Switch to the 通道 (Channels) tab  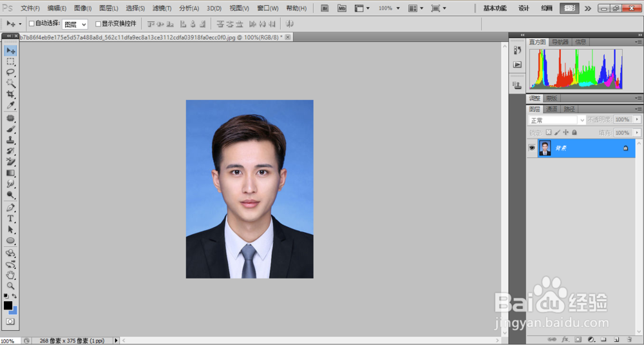(x=552, y=109)
